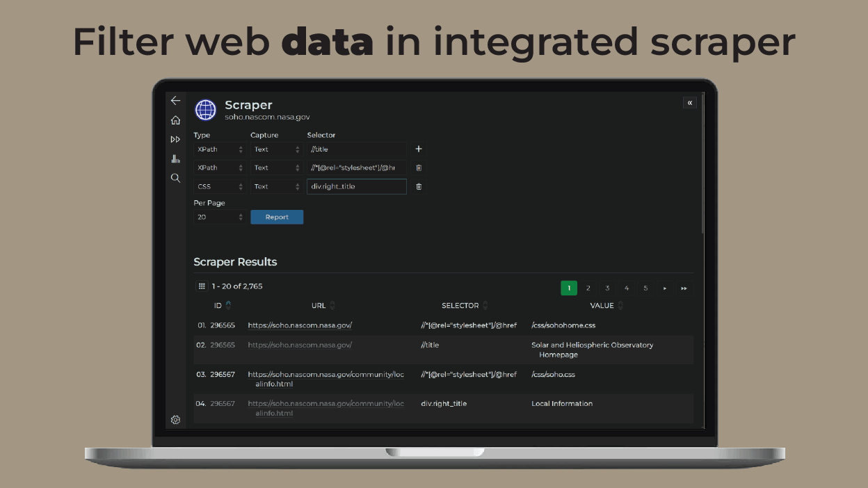
Task: Collapse panel with double chevron button
Action: [690, 103]
